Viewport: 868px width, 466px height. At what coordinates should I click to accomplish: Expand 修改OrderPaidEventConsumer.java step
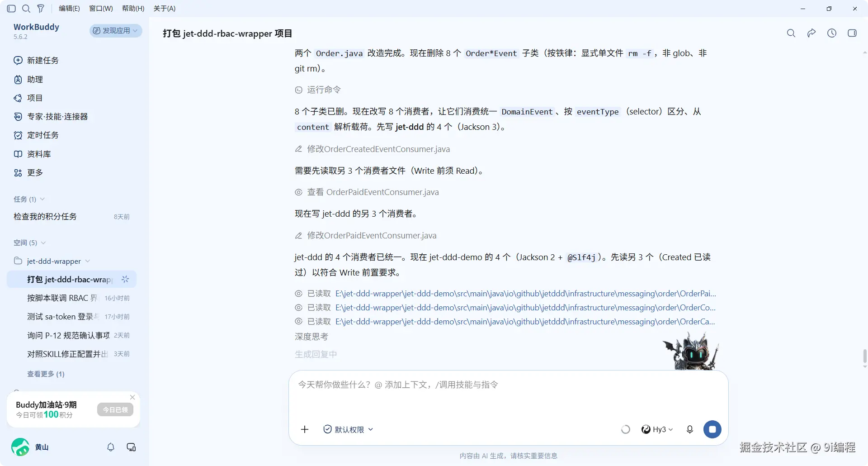(x=366, y=235)
